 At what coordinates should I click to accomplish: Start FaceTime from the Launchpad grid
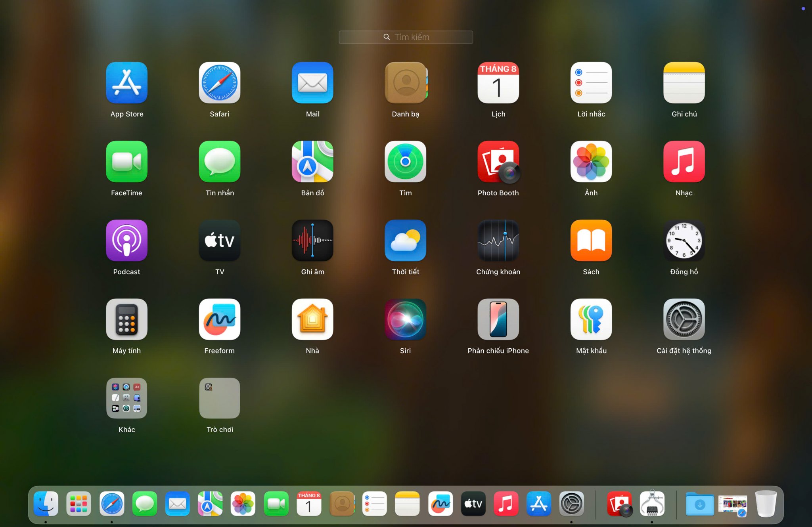pos(126,162)
